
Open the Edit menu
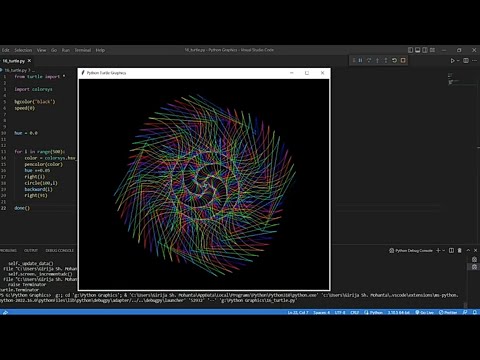point(6,50)
